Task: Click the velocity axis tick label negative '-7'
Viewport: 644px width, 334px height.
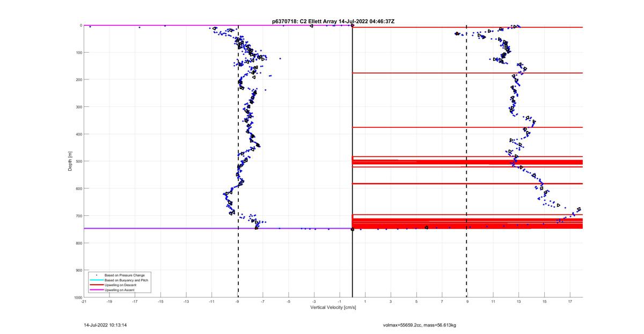Action: point(263,302)
